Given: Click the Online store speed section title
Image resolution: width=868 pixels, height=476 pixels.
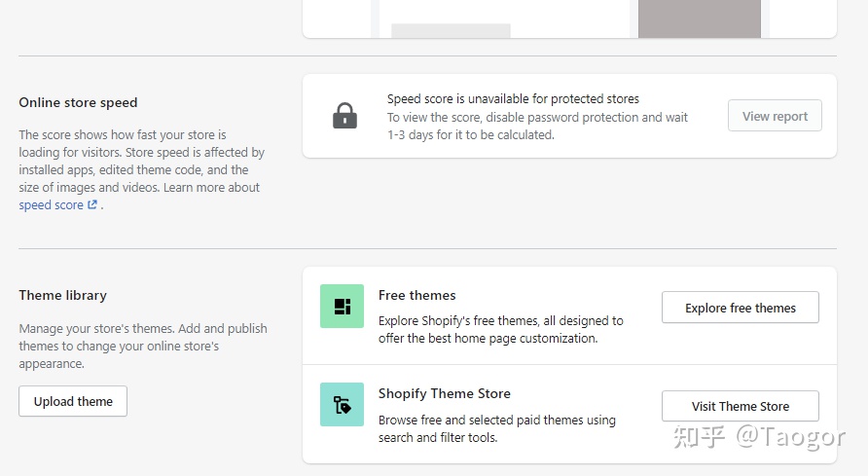Looking at the screenshot, I should (x=78, y=102).
